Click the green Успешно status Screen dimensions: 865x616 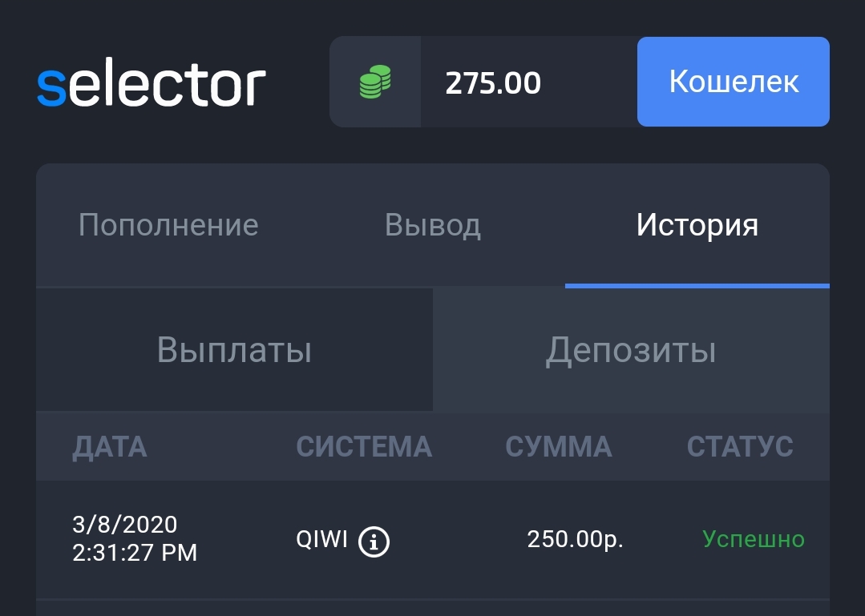[x=753, y=539]
